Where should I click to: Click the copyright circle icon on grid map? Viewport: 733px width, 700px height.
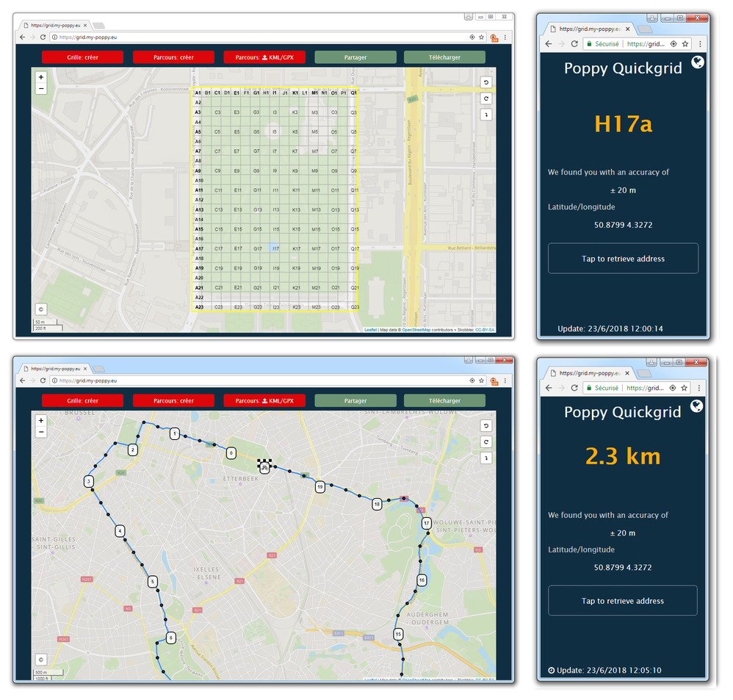tap(41, 309)
